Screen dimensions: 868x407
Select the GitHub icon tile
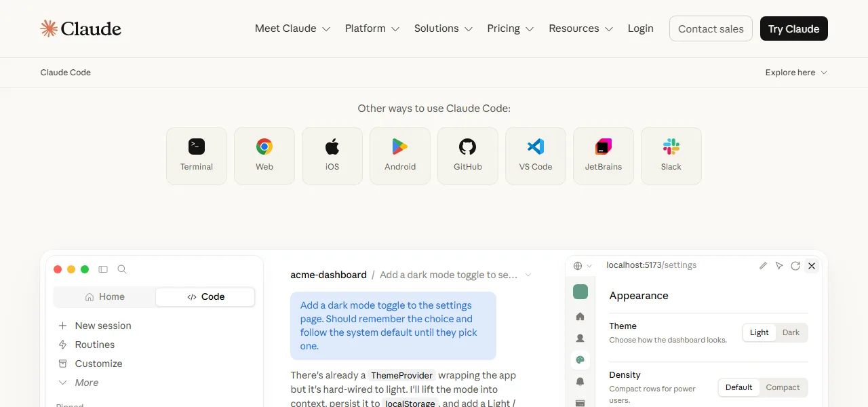[x=468, y=156]
